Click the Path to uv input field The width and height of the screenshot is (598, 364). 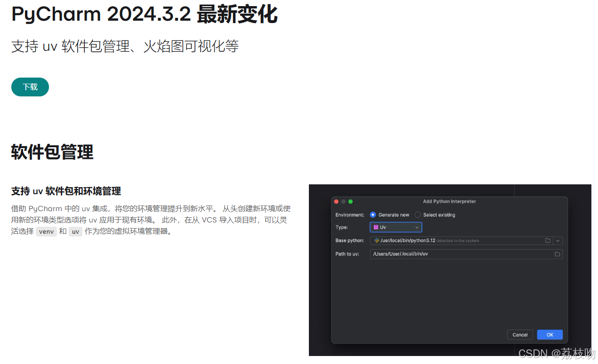point(466,254)
